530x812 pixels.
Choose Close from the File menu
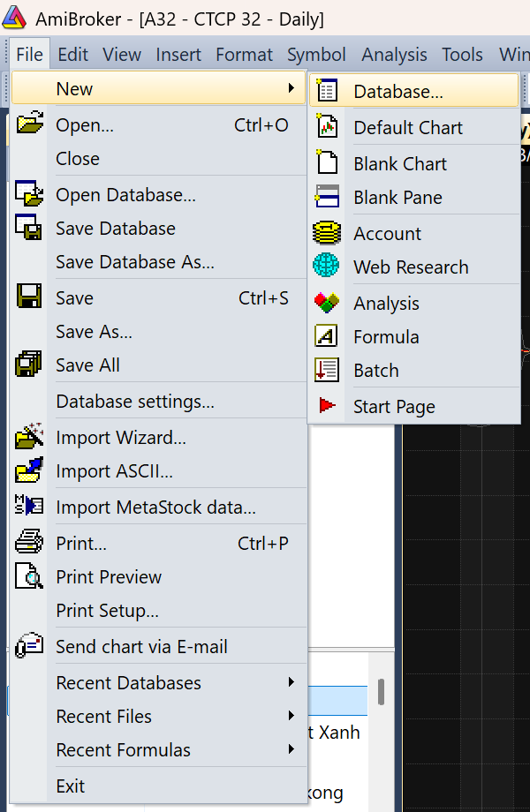pos(158,159)
